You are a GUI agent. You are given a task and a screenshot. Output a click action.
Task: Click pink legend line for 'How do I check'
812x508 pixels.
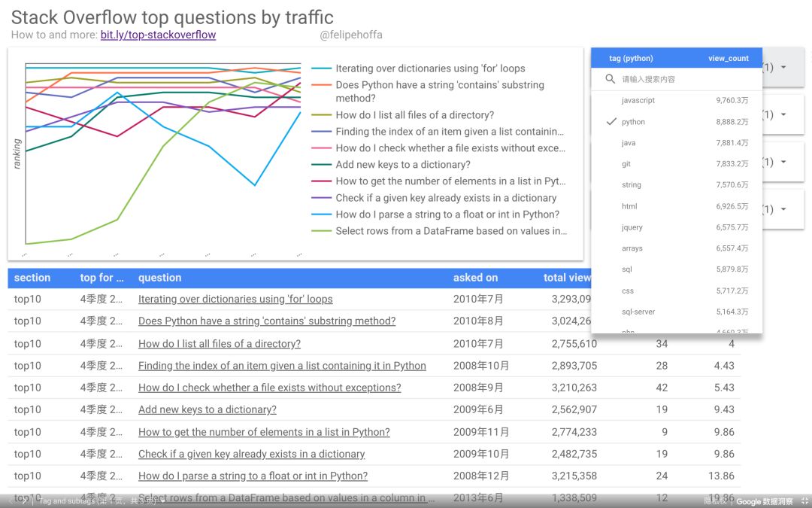321,148
